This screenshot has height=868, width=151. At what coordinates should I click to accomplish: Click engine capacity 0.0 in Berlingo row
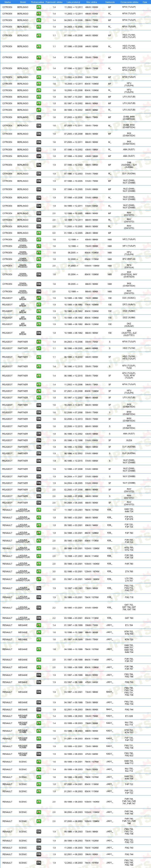pyautogui.click(x=54, y=233)
